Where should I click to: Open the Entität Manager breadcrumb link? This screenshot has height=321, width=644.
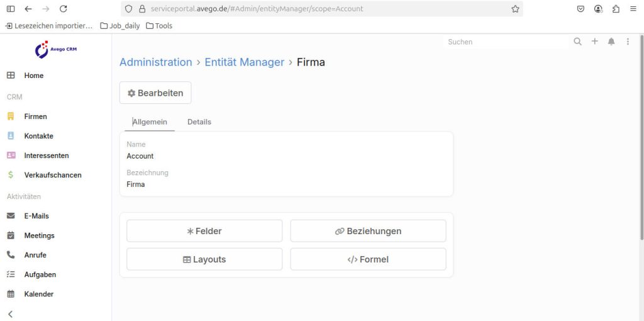[x=244, y=62]
